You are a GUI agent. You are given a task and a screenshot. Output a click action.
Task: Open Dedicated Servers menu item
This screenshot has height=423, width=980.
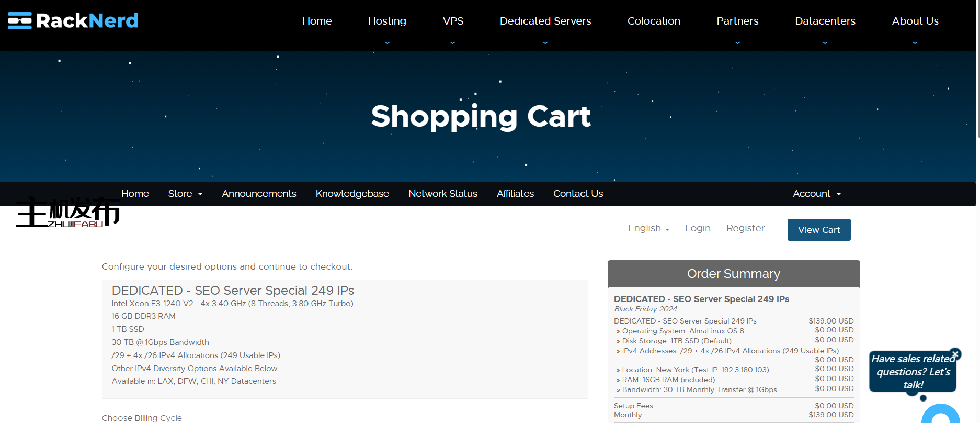545,21
